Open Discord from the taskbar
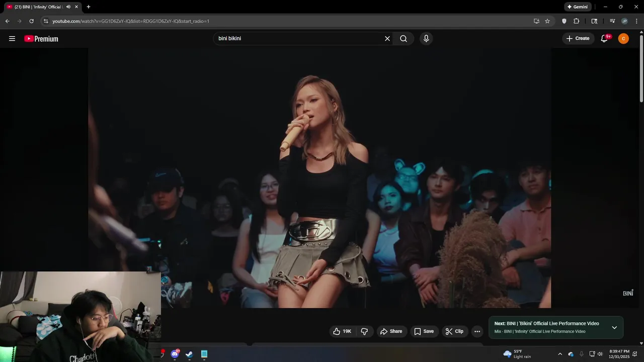 [175, 354]
